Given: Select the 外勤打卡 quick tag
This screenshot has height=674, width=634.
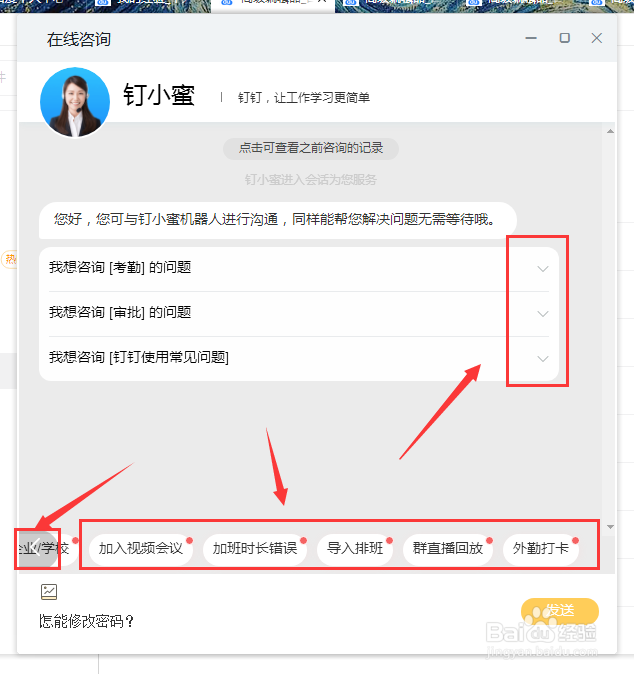Looking at the screenshot, I should pyautogui.click(x=541, y=548).
